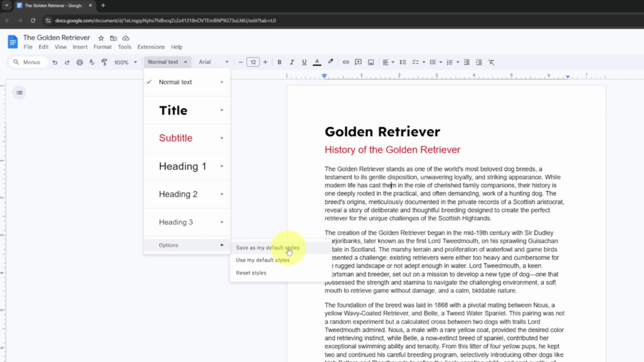This screenshot has height=362, width=644.
Task: Insert a link into the document
Action: tap(345, 62)
